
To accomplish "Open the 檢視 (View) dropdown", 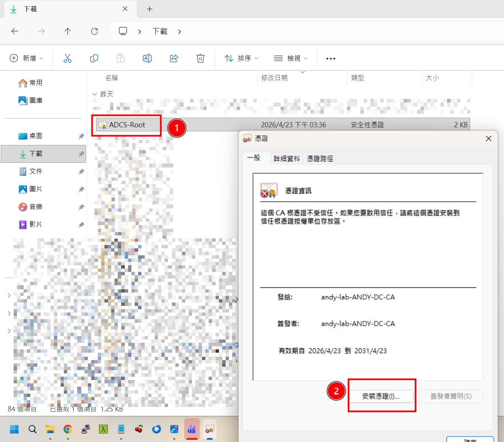I will (291, 58).
